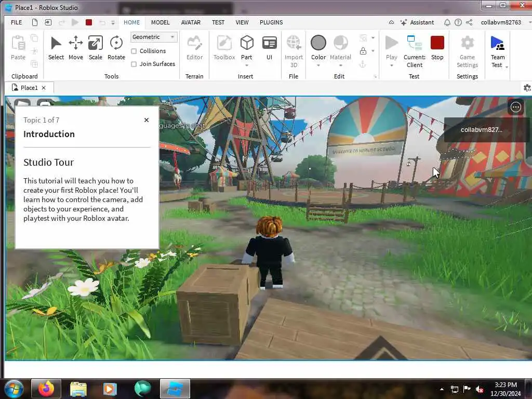This screenshot has height=399, width=532.
Task: Click the share icon in title bar
Action: [x=469, y=22]
